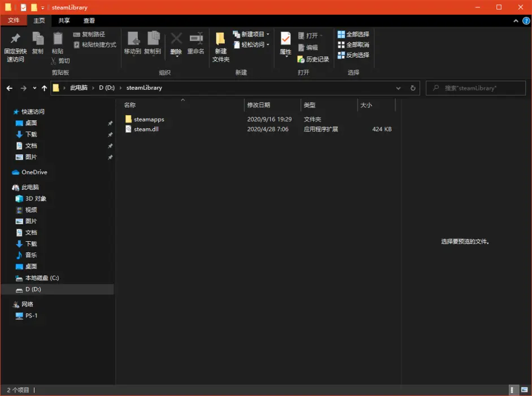Show file History from ribbon
Viewport: 532px width, 396px height.
(x=313, y=59)
